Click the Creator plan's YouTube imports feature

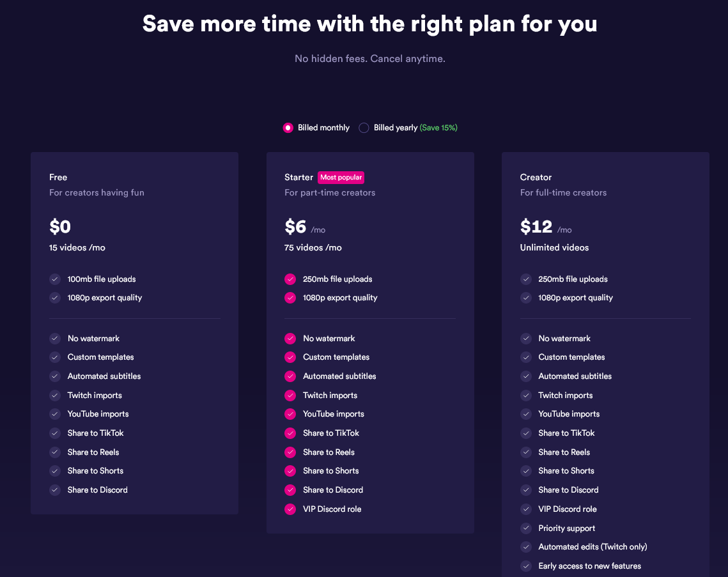(568, 414)
